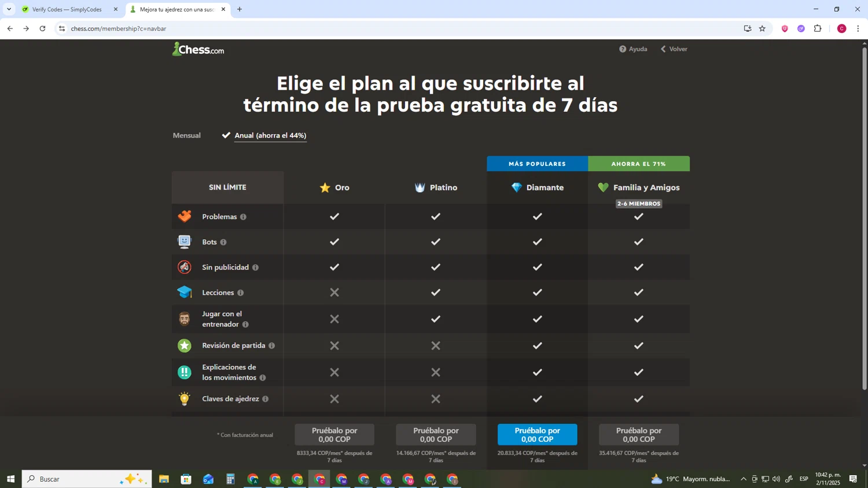
Task: Select the Diamante plan header
Action: click(538, 187)
